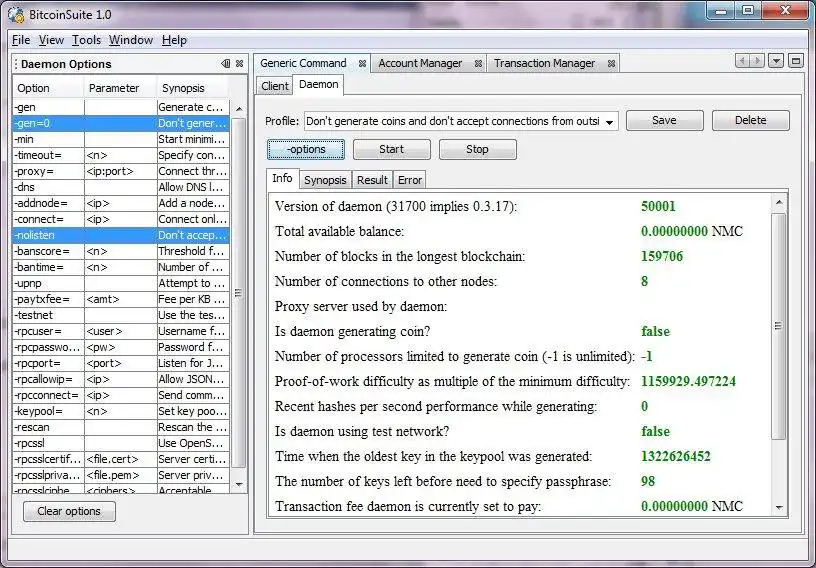Toggle the -nolisten option row
816x568 pixels.
[121, 235]
